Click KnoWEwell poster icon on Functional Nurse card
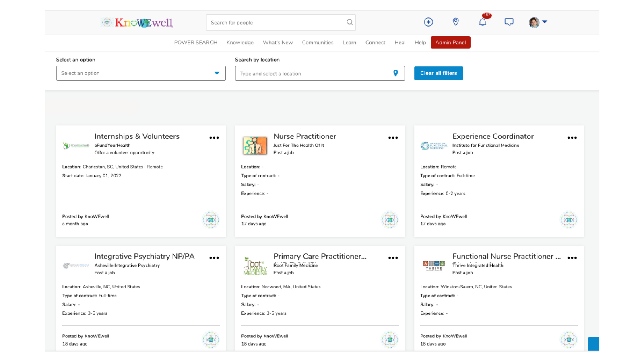The image size is (644, 362). [x=569, y=340]
